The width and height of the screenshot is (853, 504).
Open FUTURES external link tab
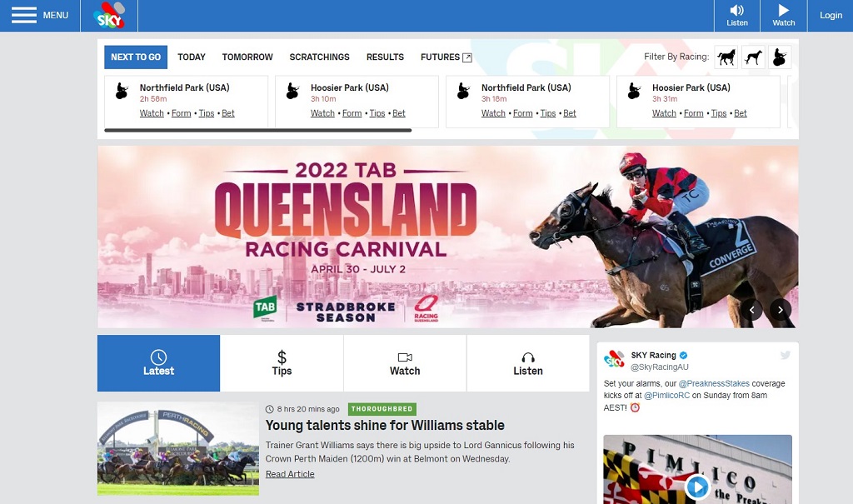tap(446, 57)
